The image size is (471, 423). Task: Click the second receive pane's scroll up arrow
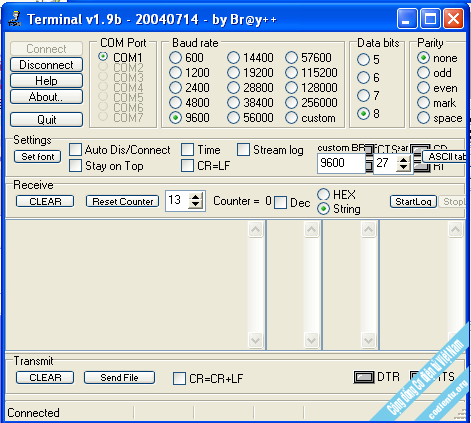click(312, 230)
